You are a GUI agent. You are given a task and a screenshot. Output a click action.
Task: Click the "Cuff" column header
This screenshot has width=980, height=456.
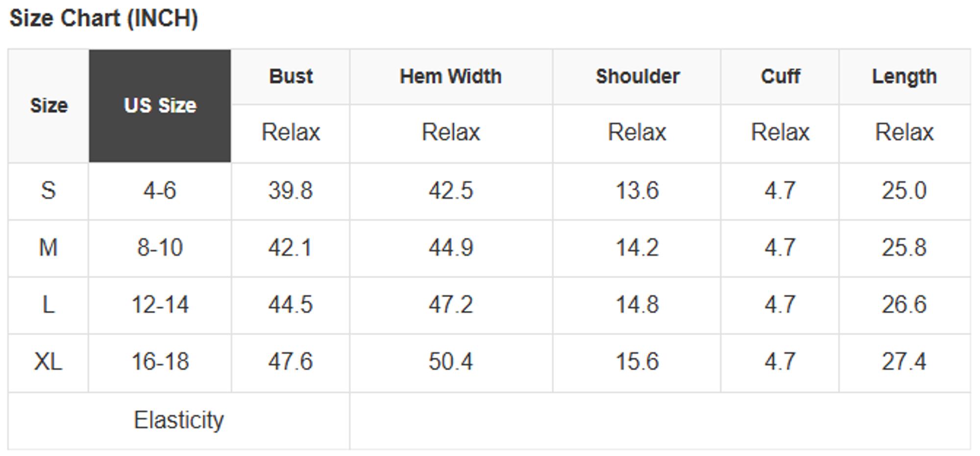click(x=780, y=76)
